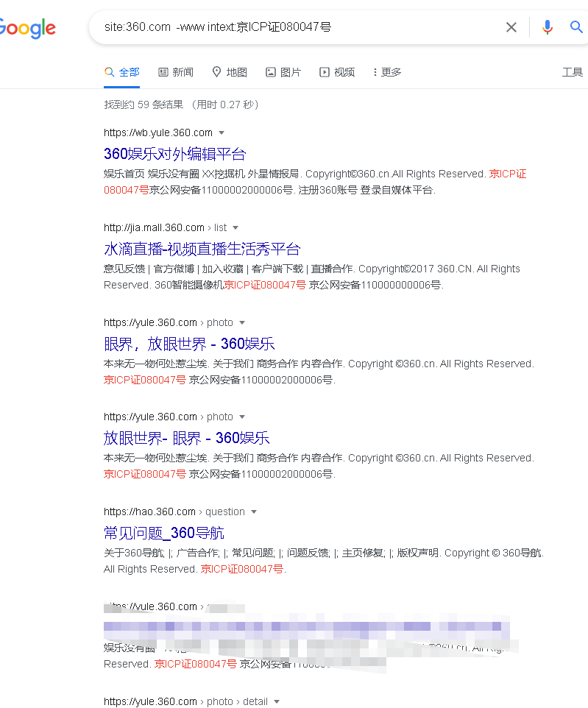Open result 360娱乐对外编辑平台
Image resolution: width=588 pixels, height=708 pixels.
[174, 154]
